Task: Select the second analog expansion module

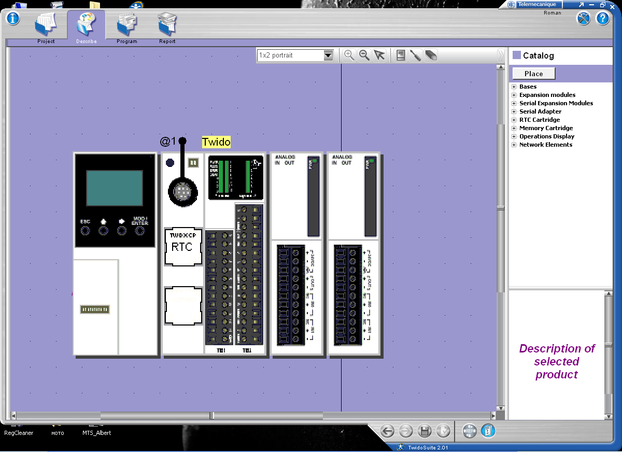Action: (x=354, y=254)
